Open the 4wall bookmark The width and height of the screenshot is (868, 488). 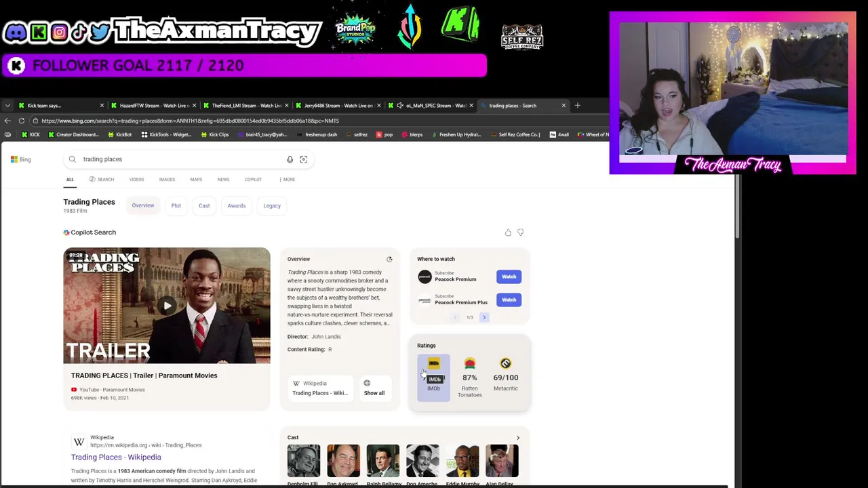pyautogui.click(x=559, y=134)
